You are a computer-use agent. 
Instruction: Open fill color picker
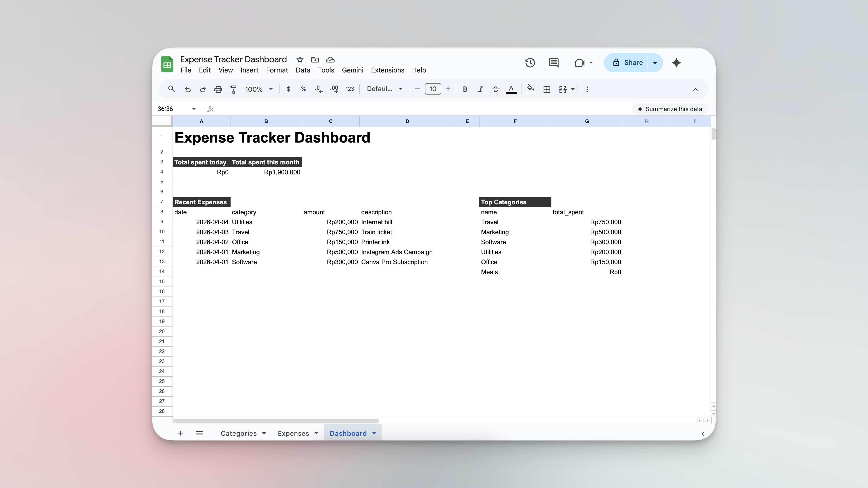click(x=531, y=89)
